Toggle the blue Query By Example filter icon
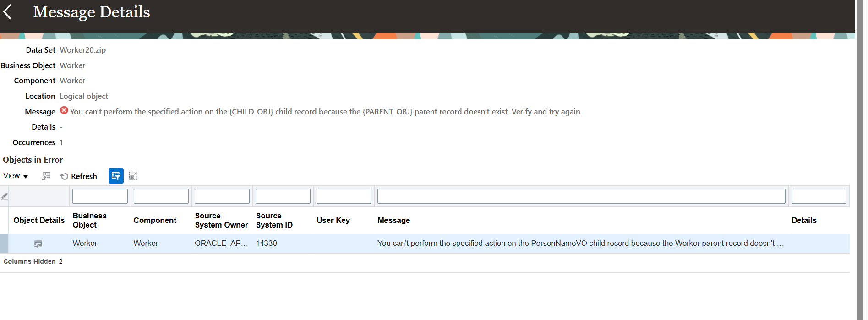 (116, 176)
